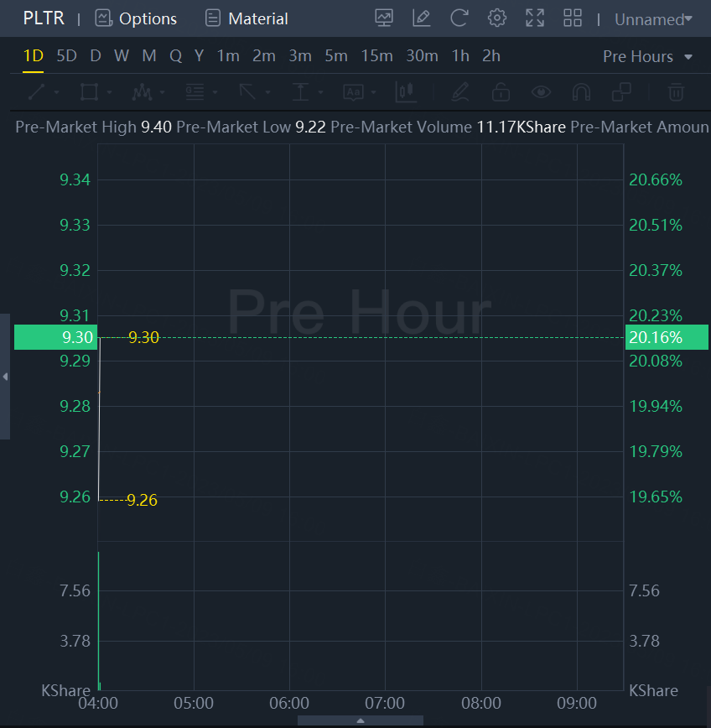
Task: Expand the Unnamed layout dropdown
Action: click(x=653, y=18)
